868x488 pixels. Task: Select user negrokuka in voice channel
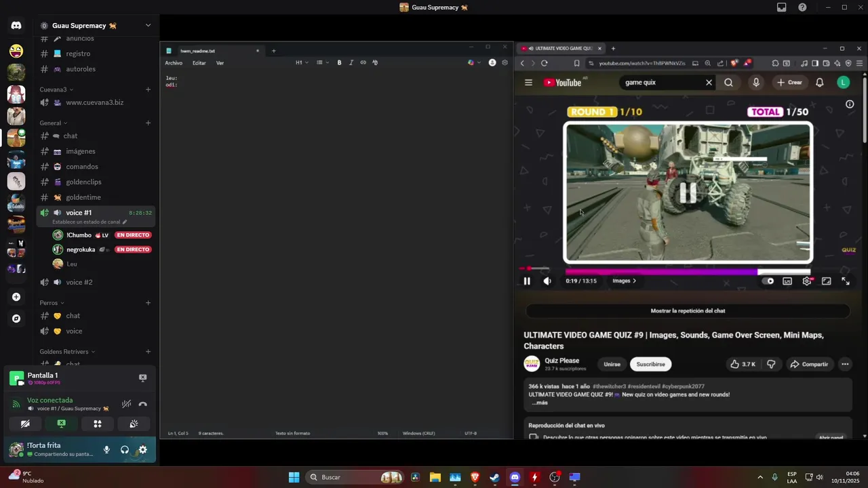point(81,249)
